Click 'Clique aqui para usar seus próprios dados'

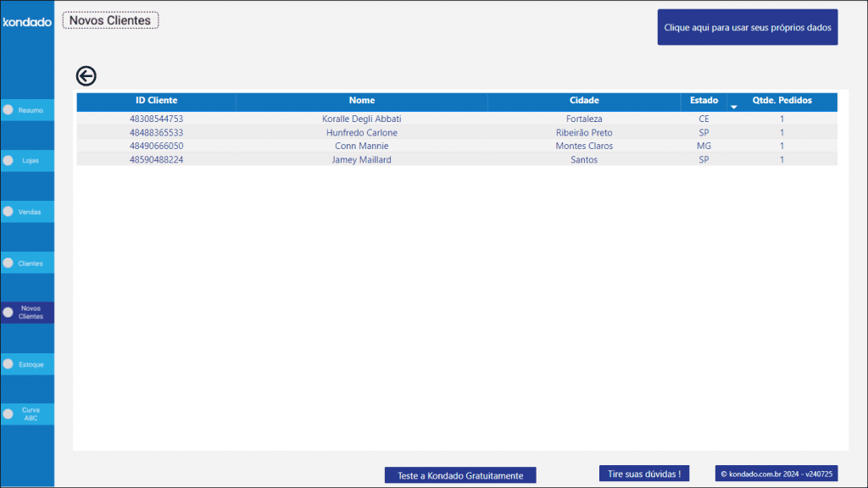[747, 28]
